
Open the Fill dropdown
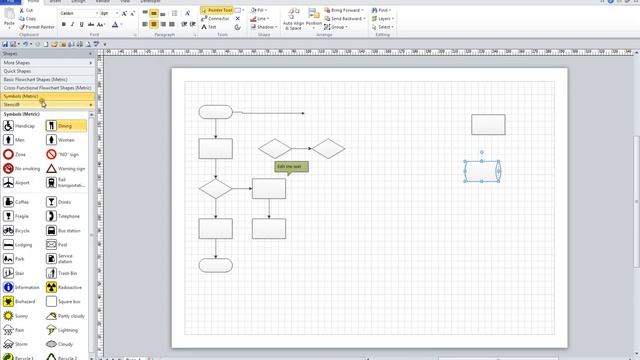tap(259, 10)
